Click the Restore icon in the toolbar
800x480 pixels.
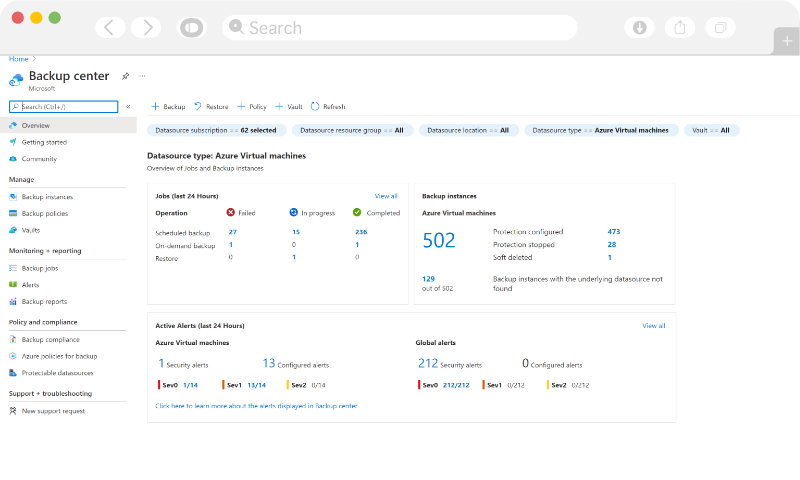[198, 106]
